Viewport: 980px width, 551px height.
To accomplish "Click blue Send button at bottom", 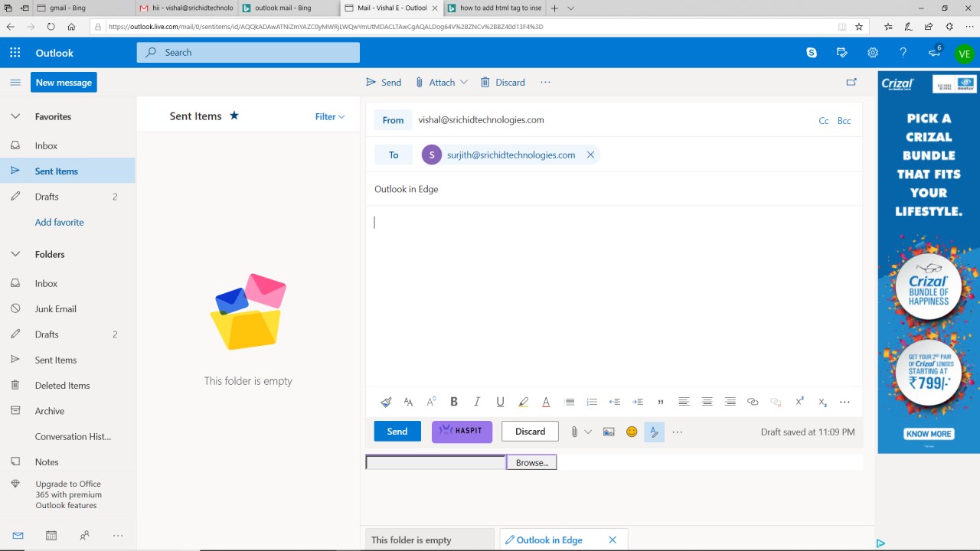I will coord(397,432).
